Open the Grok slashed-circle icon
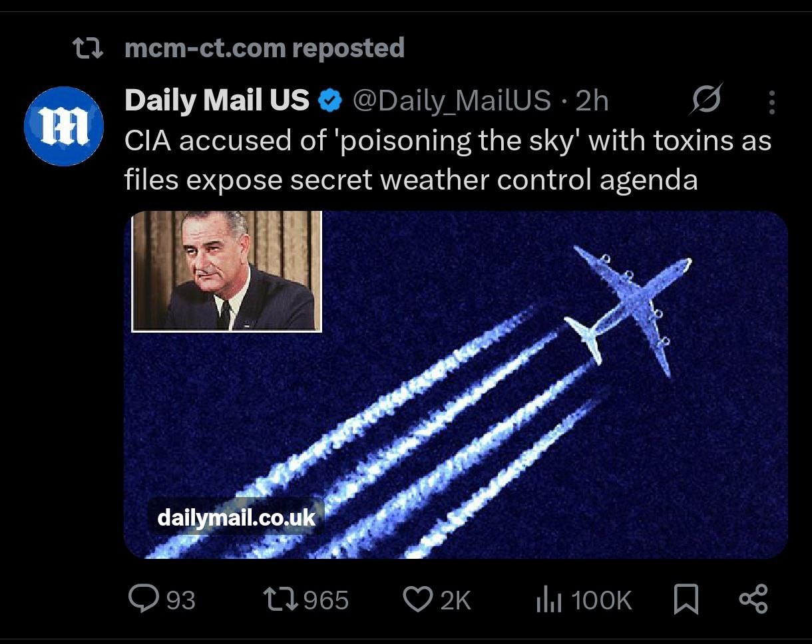The width and height of the screenshot is (812, 644). tap(706, 101)
